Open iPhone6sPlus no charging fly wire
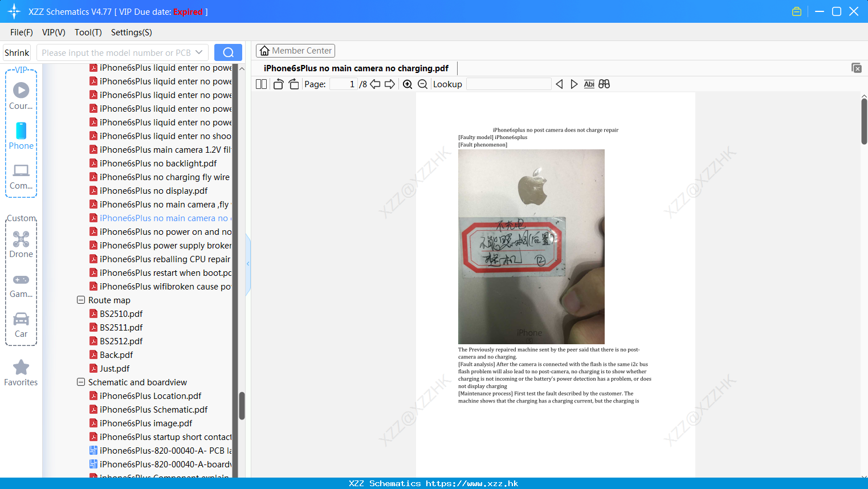 [x=160, y=177]
